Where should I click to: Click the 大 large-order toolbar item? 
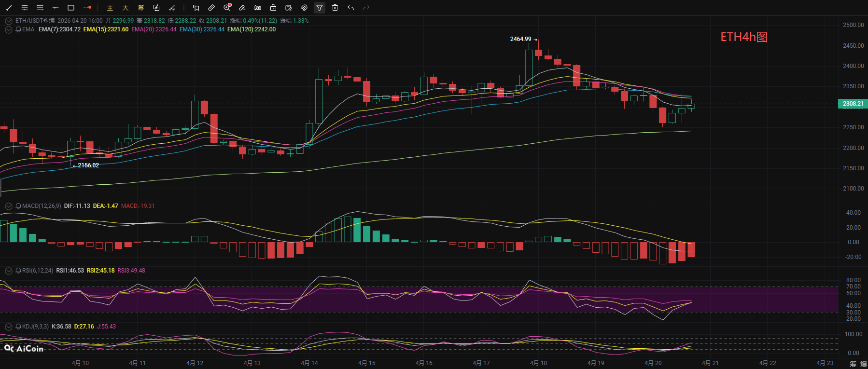pyautogui.click(x=126, y=8)
